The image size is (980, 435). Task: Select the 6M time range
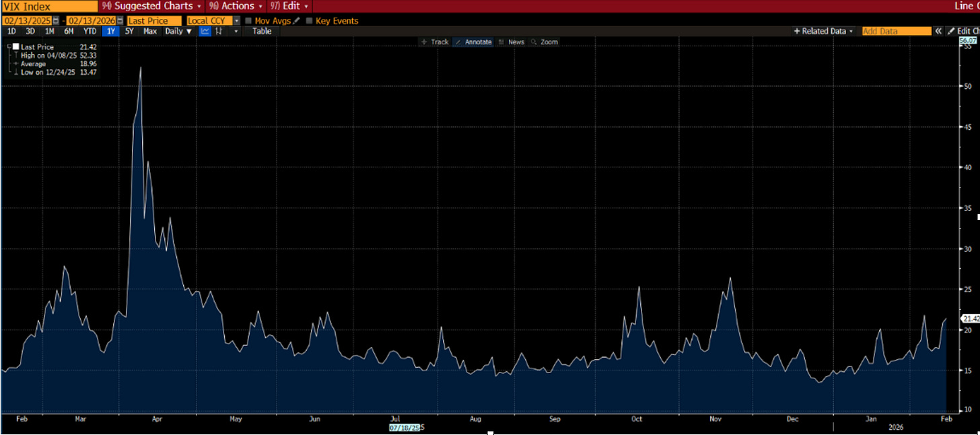coord(69,31)
